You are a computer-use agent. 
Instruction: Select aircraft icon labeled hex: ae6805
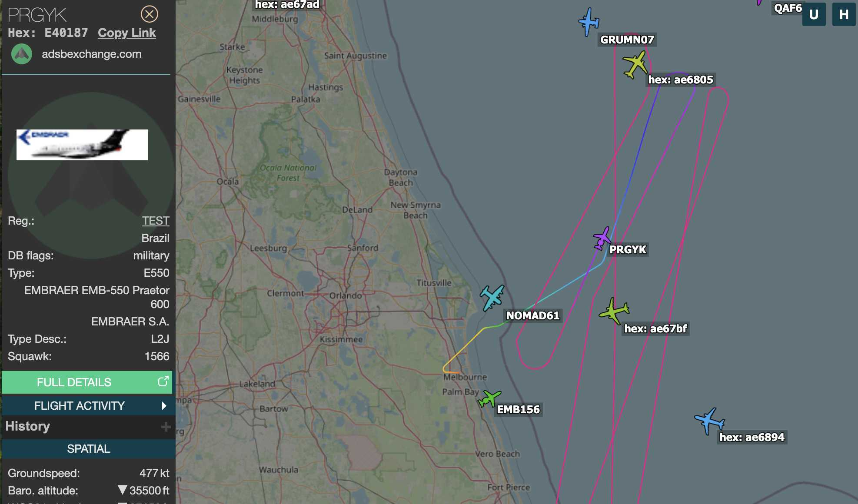(635, 65)
